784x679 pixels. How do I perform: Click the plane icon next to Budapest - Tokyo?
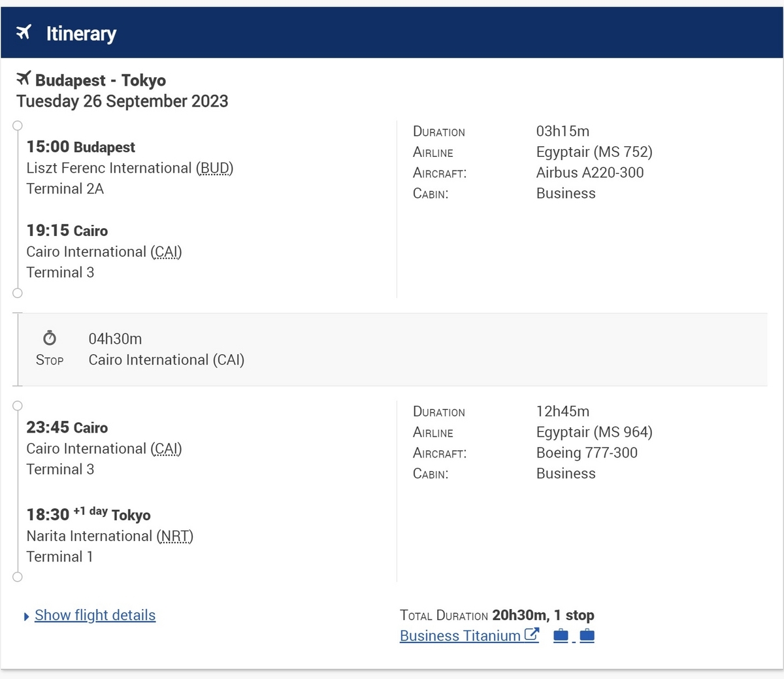pyautogui.click(x=24, y=79)
